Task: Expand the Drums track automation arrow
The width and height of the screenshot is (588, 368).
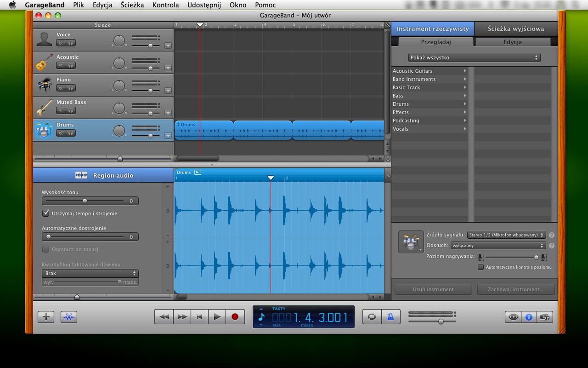Action: pos(168,136)
